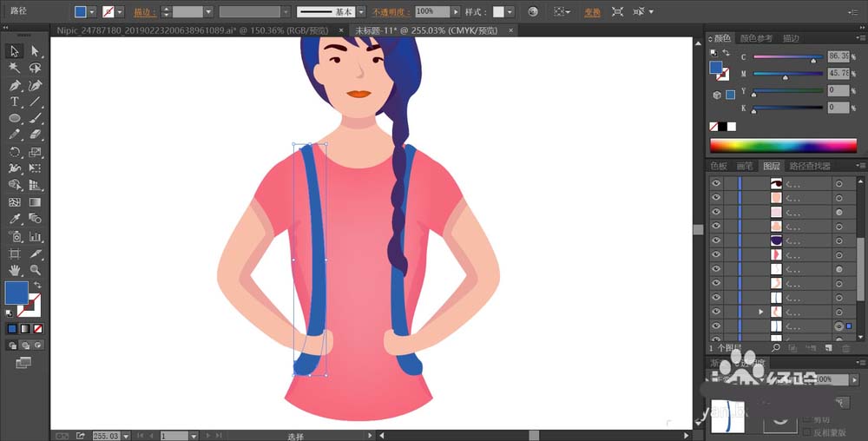Viewport: 868px width, 441px height.
Task: Select the Paintbrush tool
Action: point(35,118)
